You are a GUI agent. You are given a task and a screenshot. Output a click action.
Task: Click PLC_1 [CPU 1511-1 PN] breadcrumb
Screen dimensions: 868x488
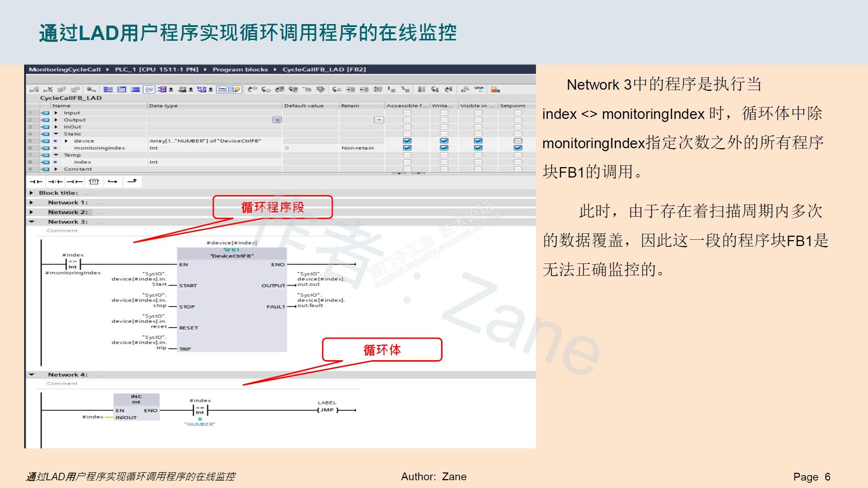156,69
